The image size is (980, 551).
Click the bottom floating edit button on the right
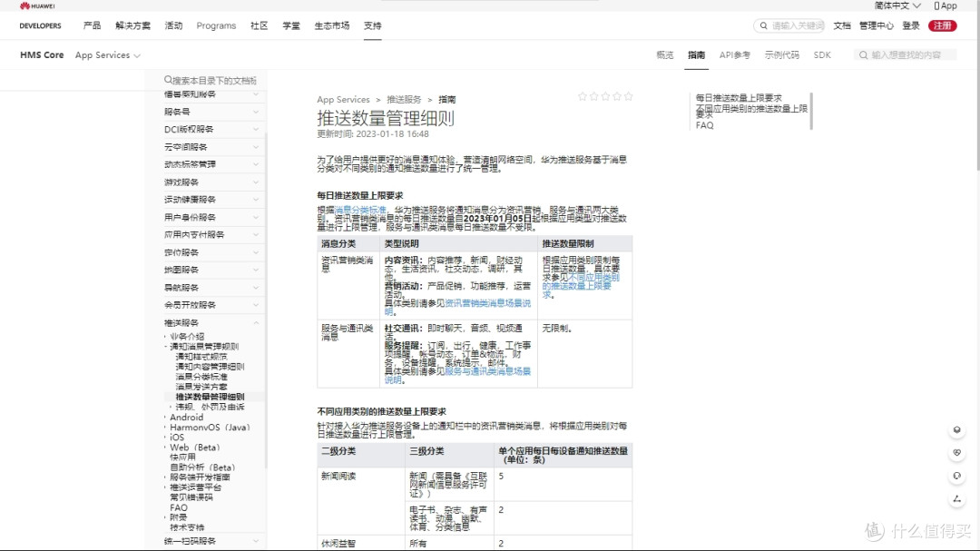[x=956, y=499]
